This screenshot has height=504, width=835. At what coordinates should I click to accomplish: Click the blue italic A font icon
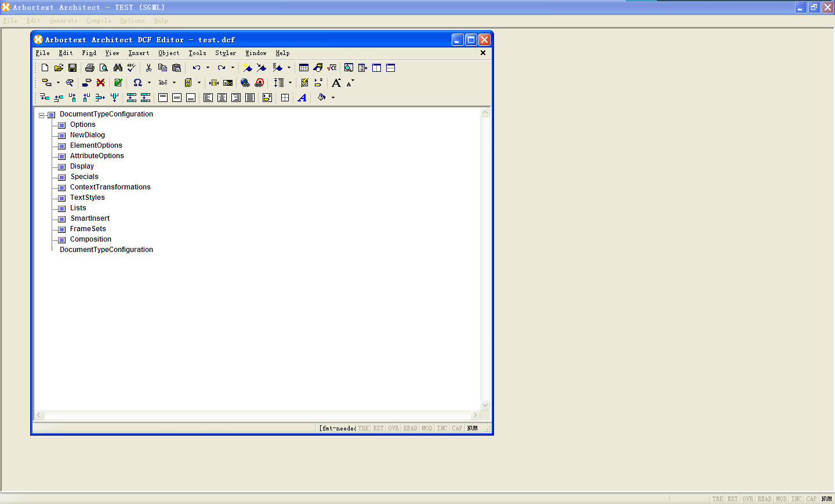click(302, 98)
